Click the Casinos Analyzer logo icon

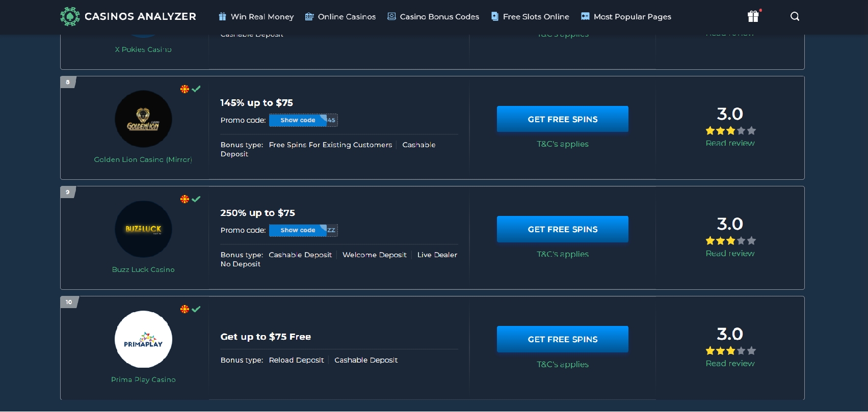[x=70, y=16]
